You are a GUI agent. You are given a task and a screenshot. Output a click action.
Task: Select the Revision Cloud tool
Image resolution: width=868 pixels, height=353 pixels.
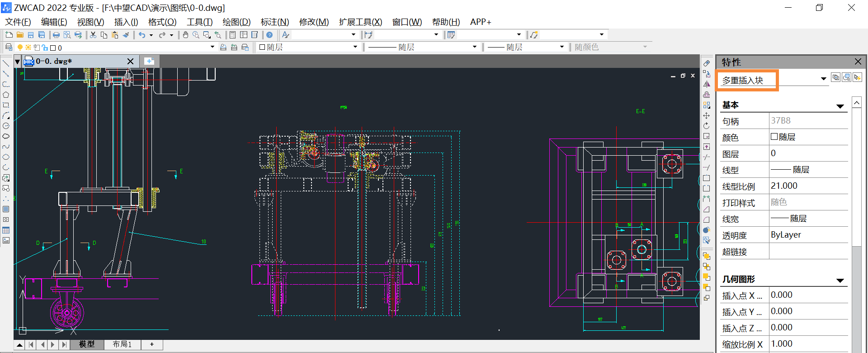[x=6, y=136]
